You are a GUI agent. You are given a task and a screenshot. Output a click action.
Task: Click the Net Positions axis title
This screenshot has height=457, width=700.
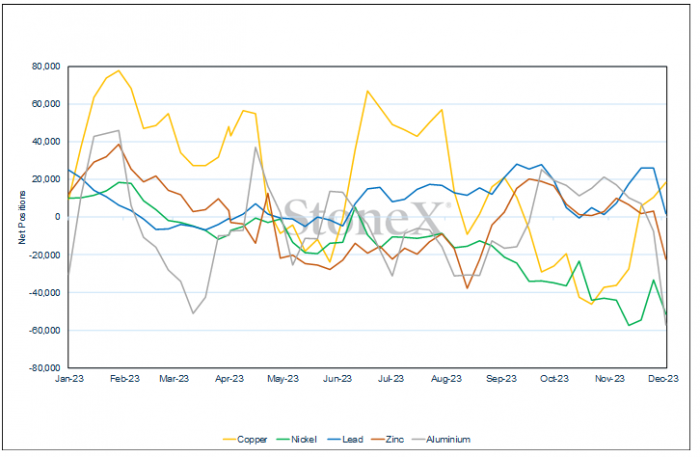coord(22,218)
